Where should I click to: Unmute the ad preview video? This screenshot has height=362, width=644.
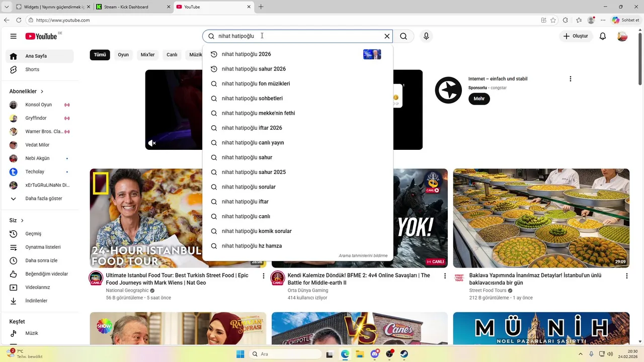(x=151, y=143)
